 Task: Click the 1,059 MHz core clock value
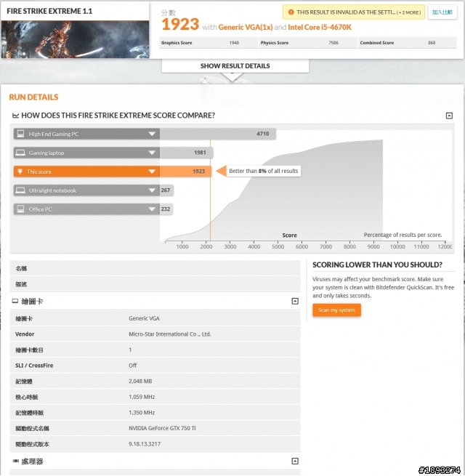click(142, 397)
